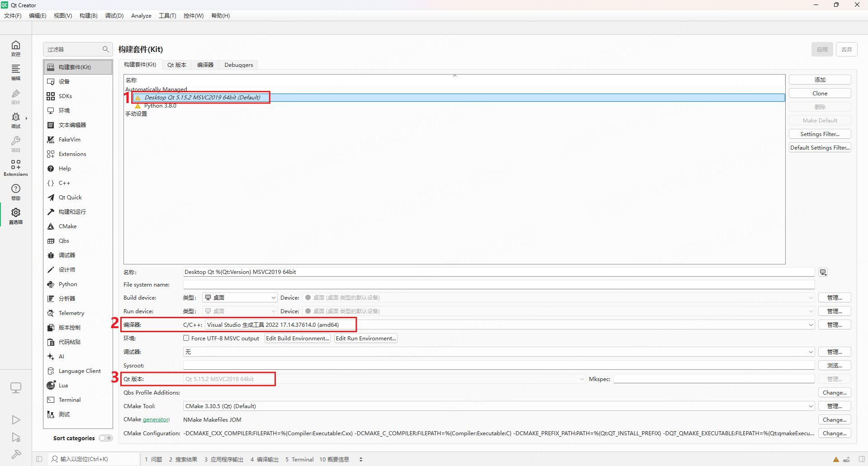Open the SDKs settings category
868x466 pixels.
click(x=78, y=96)
